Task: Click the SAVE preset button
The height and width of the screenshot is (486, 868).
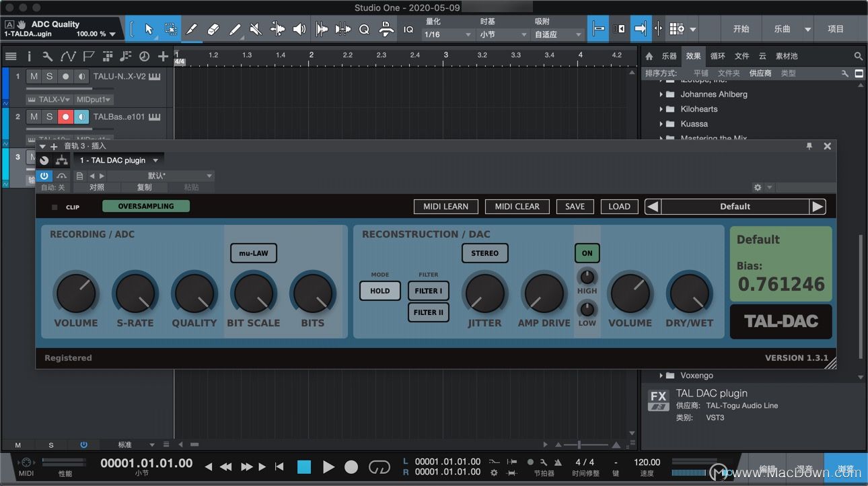Action: point(575,207)
